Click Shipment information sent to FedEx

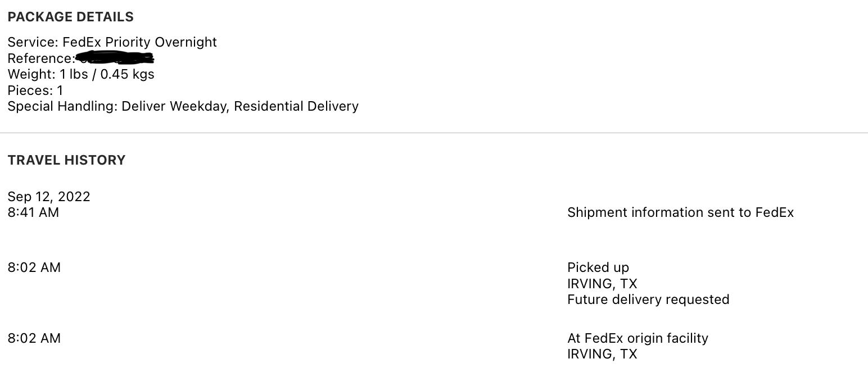[681, 212]
